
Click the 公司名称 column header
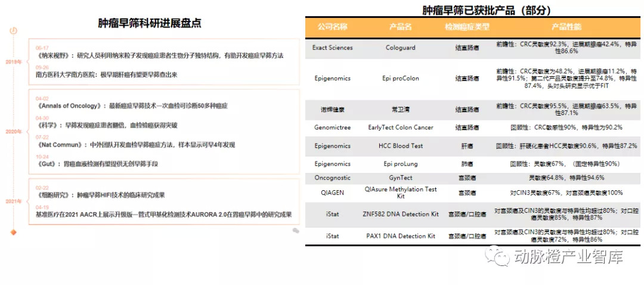point(332,27)
